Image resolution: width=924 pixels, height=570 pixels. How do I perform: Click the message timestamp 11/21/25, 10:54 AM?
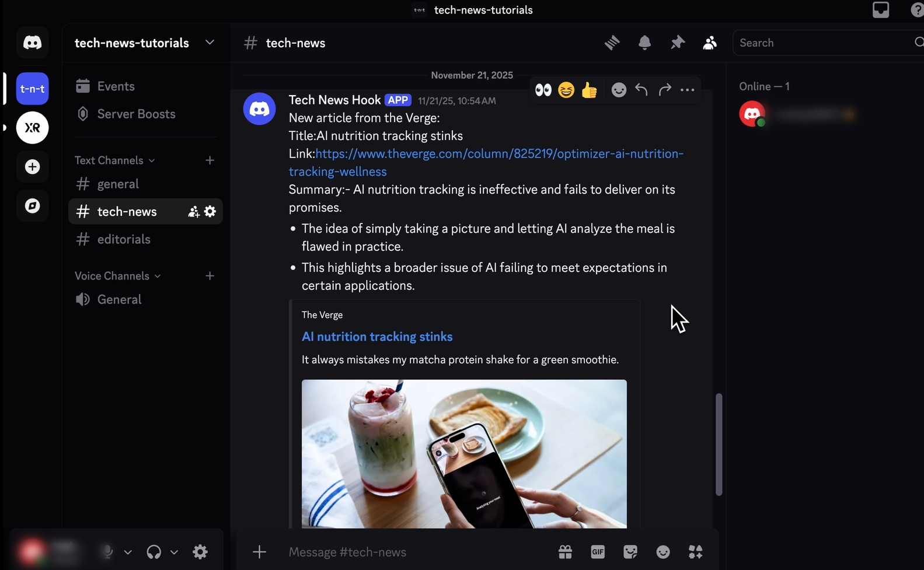click(x=457, y=101)
